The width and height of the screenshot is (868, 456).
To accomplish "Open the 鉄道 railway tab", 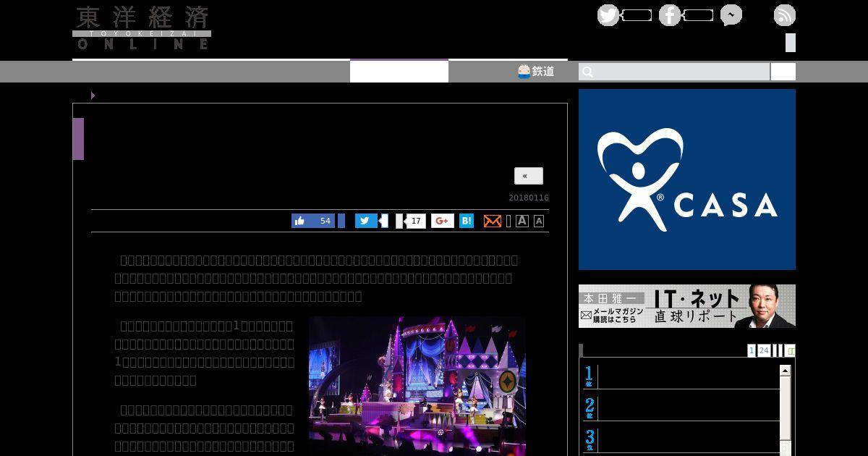I will click(x=537, y=71).
